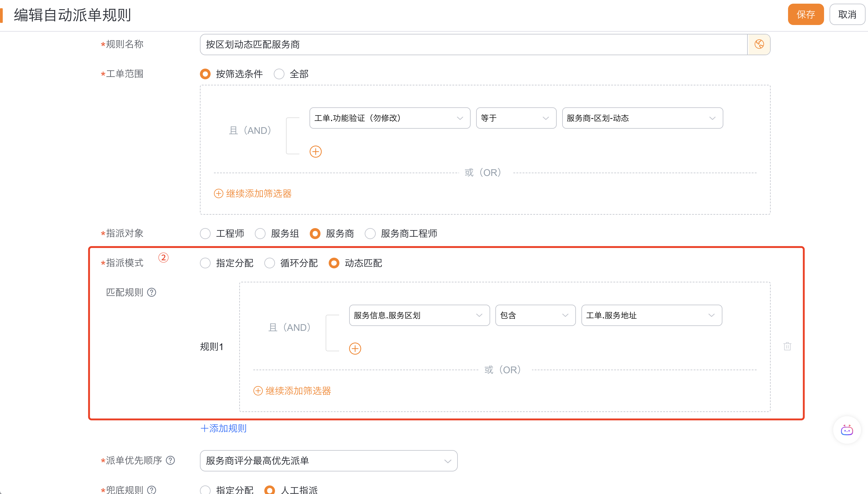Click the globe translation icon beside rule name
The width and height of the screenshot is (868, 494).
coord(759,45)
